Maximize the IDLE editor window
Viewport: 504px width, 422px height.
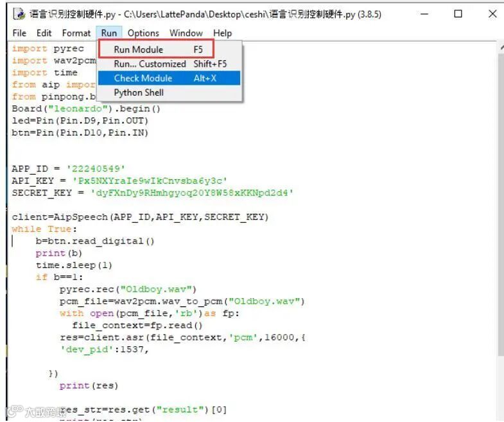tap(458, 14)
